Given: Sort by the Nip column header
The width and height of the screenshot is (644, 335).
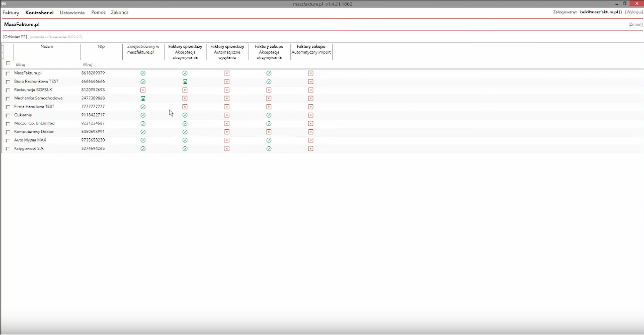Looking at the screenshot, I should point(101,47).
